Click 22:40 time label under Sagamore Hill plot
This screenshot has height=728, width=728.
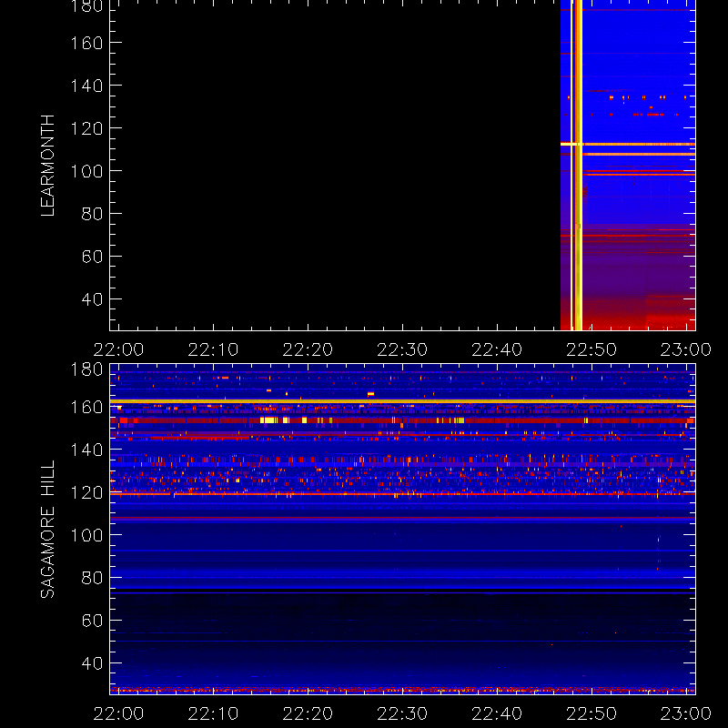(497, 713)
